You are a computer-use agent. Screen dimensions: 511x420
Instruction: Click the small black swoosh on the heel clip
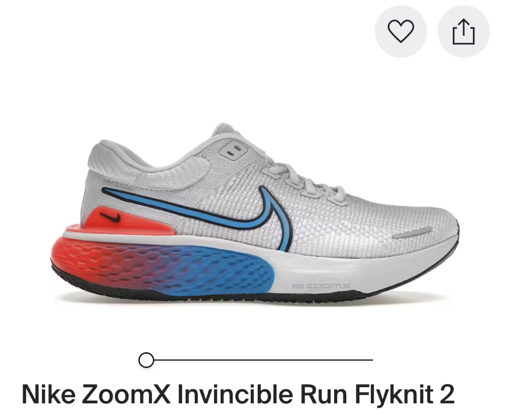click(110, 217)
